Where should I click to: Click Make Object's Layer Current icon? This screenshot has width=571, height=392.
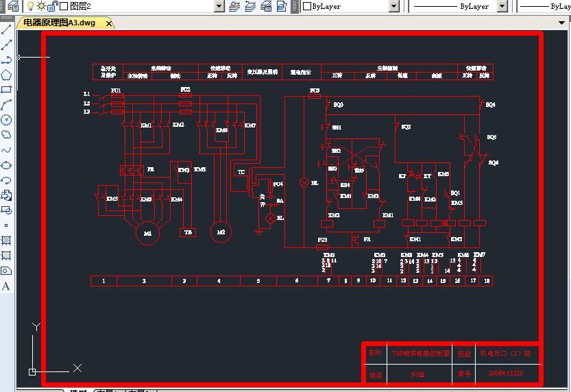pyautogui.click(x=234, y=5)
